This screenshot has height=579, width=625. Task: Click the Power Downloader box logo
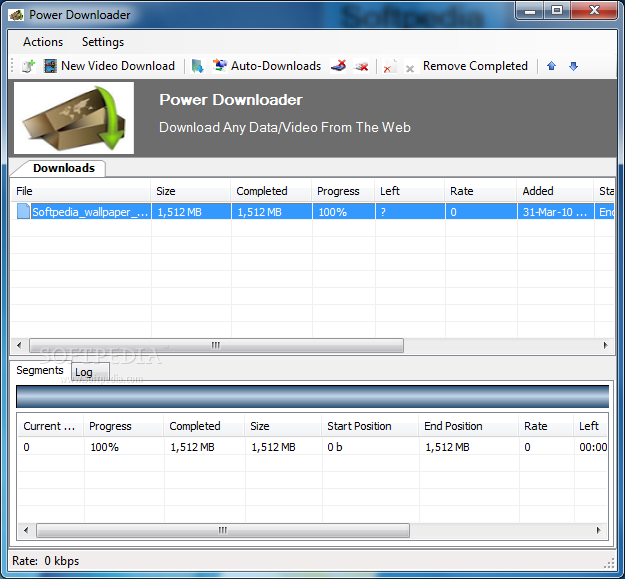point(74,118)
